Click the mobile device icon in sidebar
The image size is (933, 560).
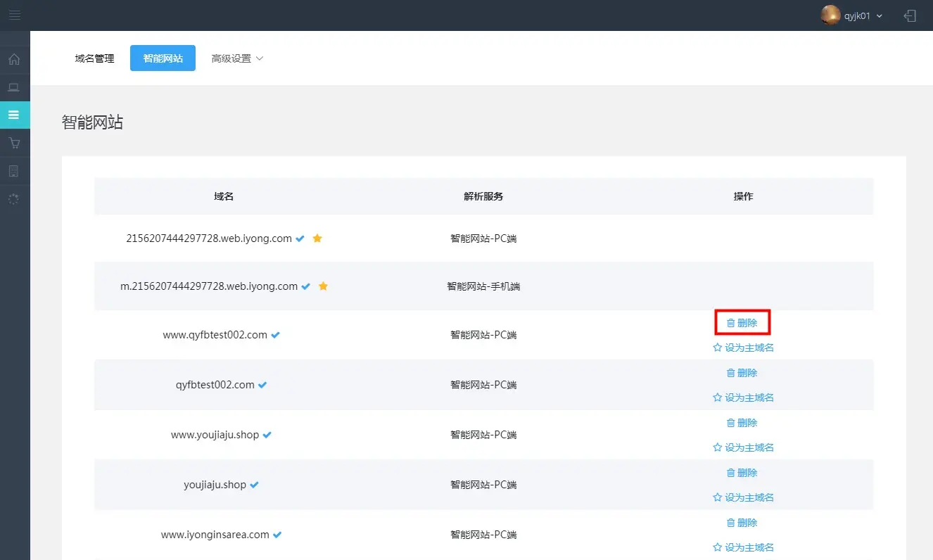14,171
